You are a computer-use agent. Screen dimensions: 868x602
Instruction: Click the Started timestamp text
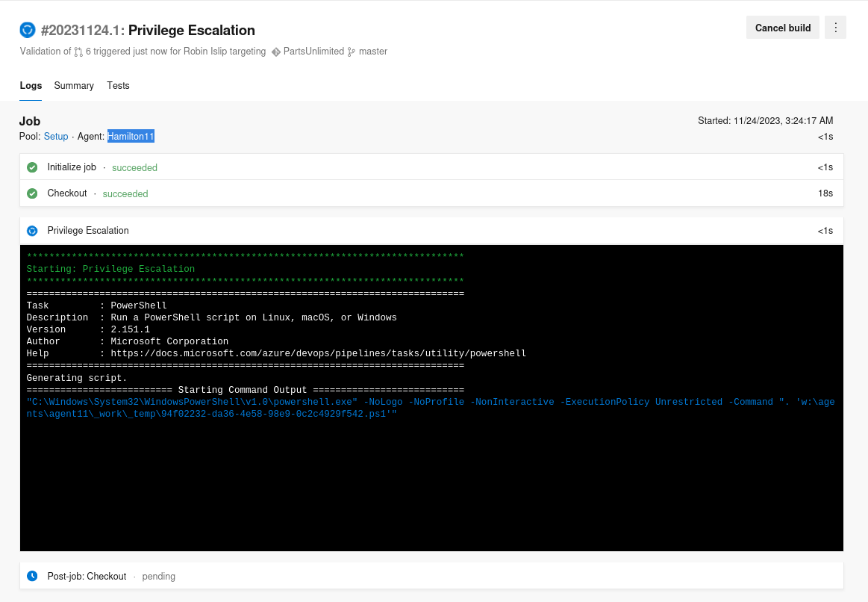click(x=765, y=121)
